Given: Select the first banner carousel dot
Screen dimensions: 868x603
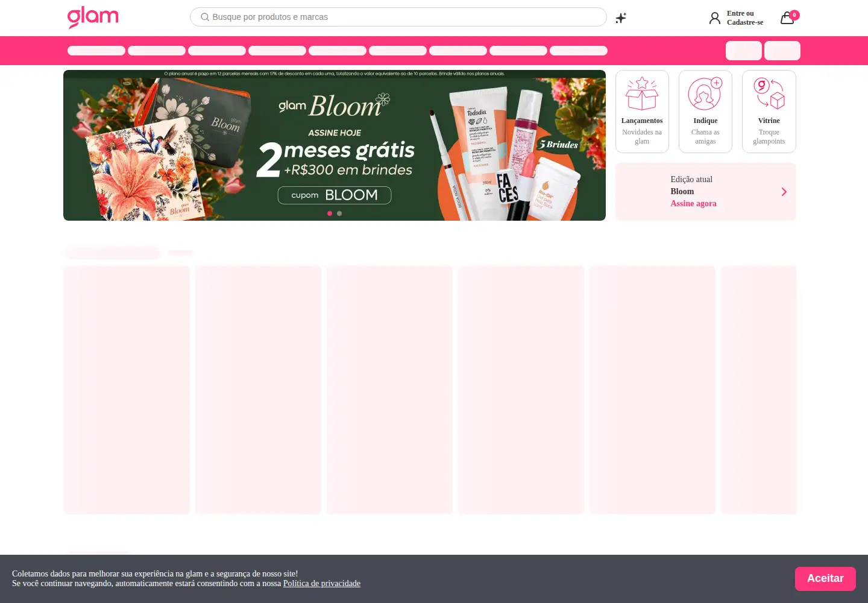Looking at the screenshot, I should [x=330, y=213].
